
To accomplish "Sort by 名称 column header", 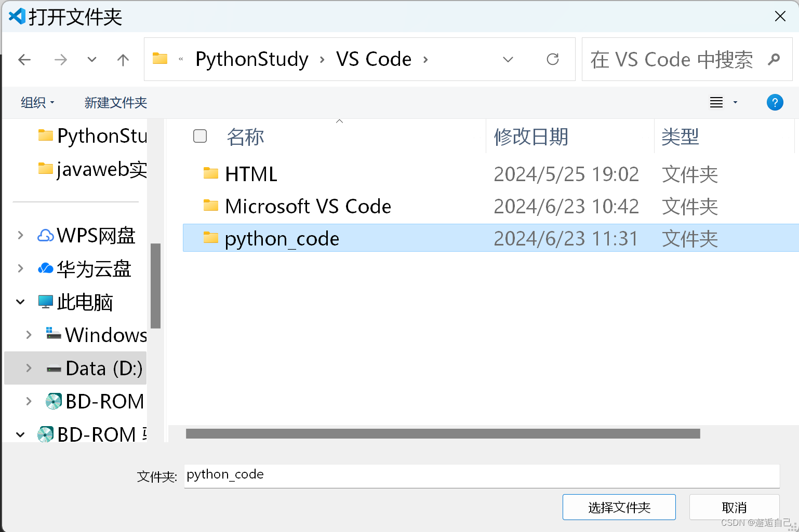I will (x=245, y=137).
